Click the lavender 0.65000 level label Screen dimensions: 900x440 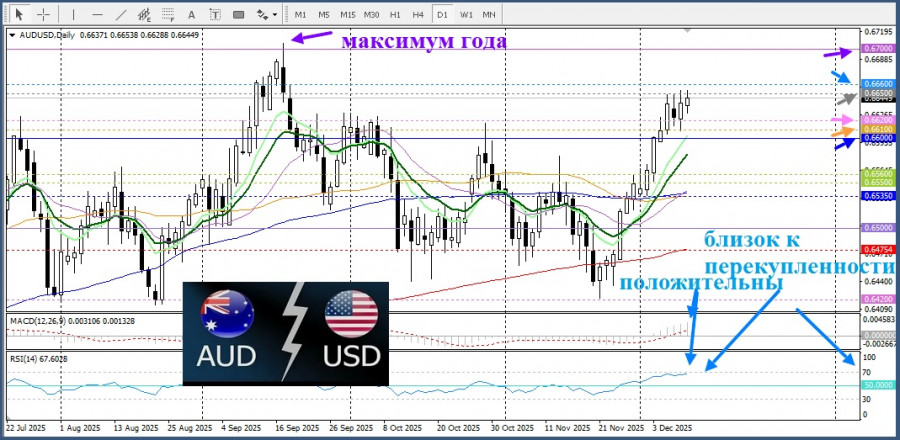tap(878, 228)
